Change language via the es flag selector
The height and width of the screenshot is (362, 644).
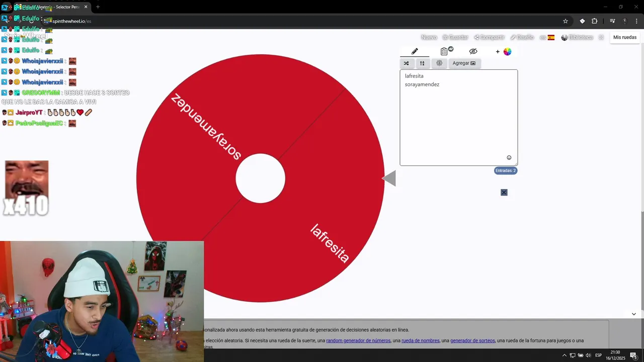tap(547, 38)
